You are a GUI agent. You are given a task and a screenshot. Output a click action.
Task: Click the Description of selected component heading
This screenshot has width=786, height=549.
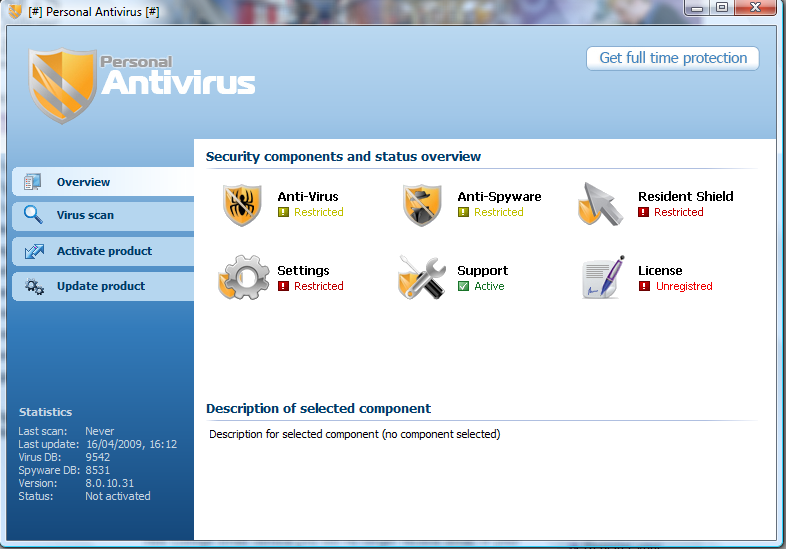pyautogui.click(x=318, y=409)
